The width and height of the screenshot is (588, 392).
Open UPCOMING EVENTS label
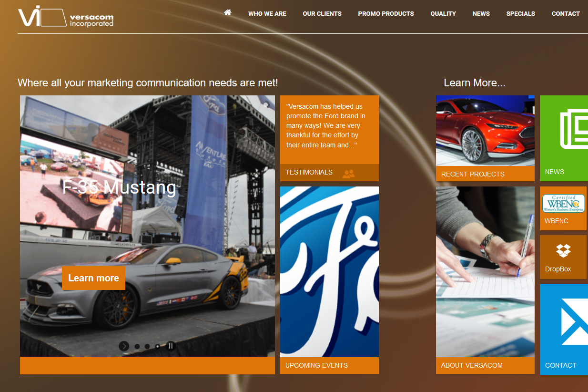316,365
